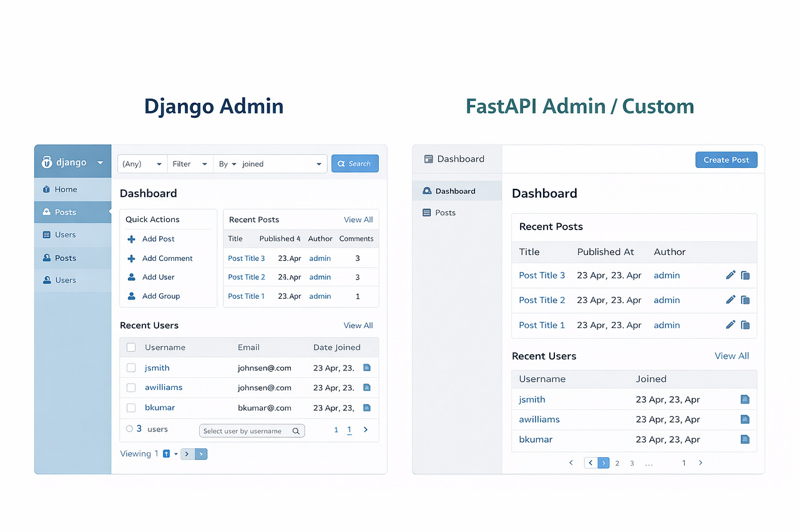Viewport: 799px width, 532px height.
Task: Expand the django header dropdown arrow
Action: click(x=100, y=163)
